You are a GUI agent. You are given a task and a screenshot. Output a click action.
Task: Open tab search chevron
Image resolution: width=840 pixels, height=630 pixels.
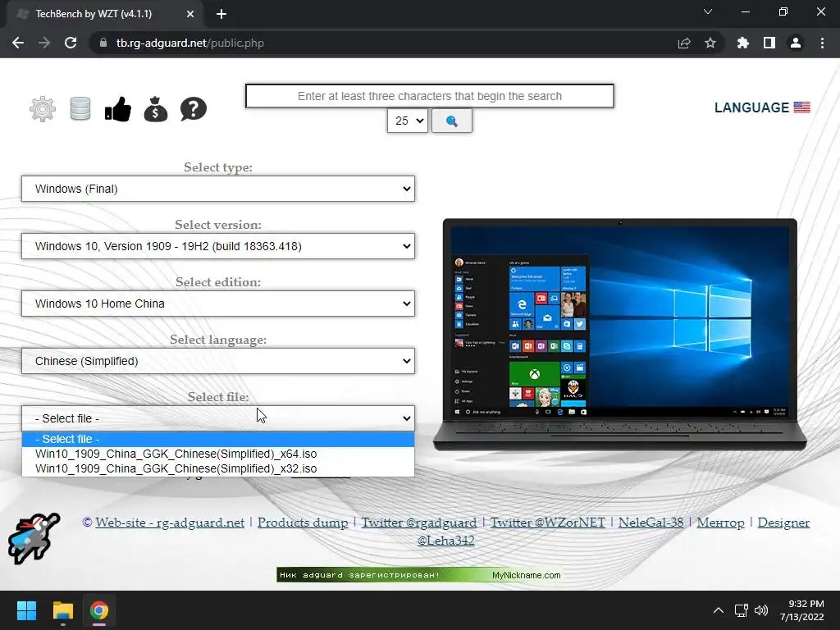pyautogui.click(x=708, y=11)
